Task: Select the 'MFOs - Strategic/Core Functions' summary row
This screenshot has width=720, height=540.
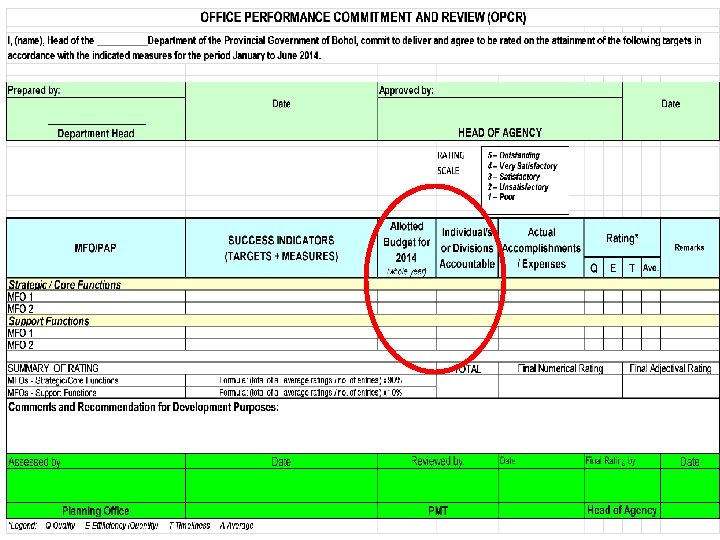Action: 96,380
